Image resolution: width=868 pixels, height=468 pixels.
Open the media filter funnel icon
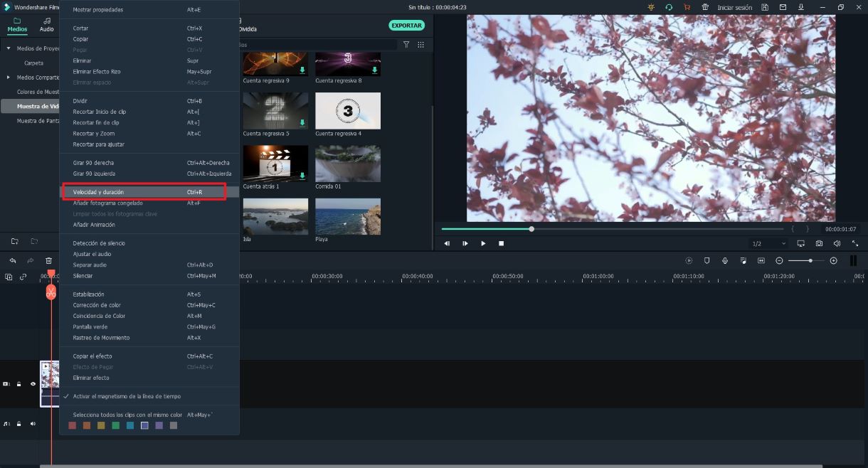406,44
